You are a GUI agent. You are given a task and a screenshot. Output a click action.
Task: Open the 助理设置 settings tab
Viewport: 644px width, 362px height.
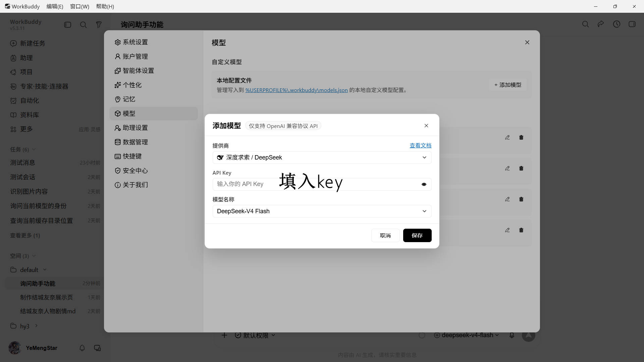click(154, 128)
